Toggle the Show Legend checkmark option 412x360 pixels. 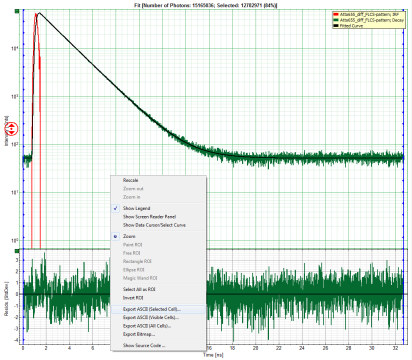[x=158, y=208]
